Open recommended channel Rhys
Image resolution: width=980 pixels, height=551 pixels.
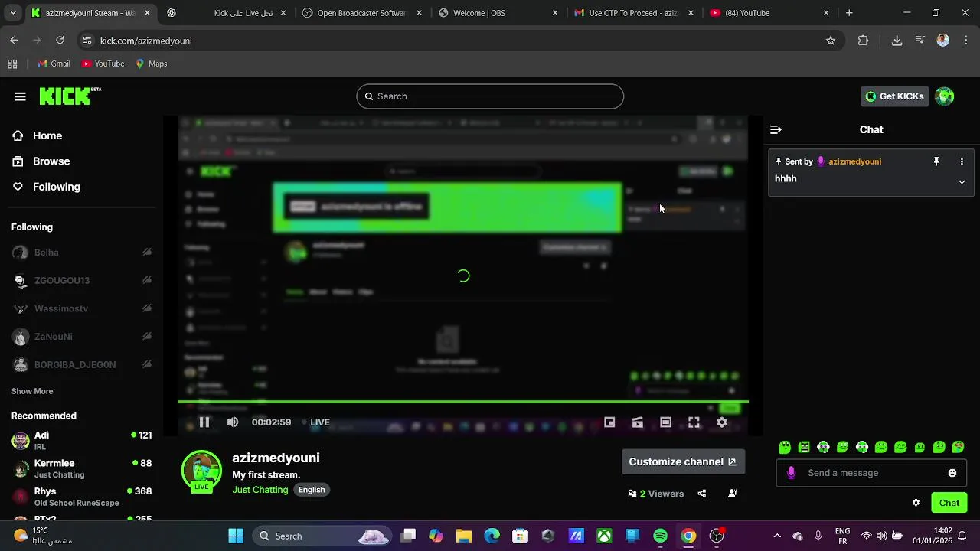[81, 497]
